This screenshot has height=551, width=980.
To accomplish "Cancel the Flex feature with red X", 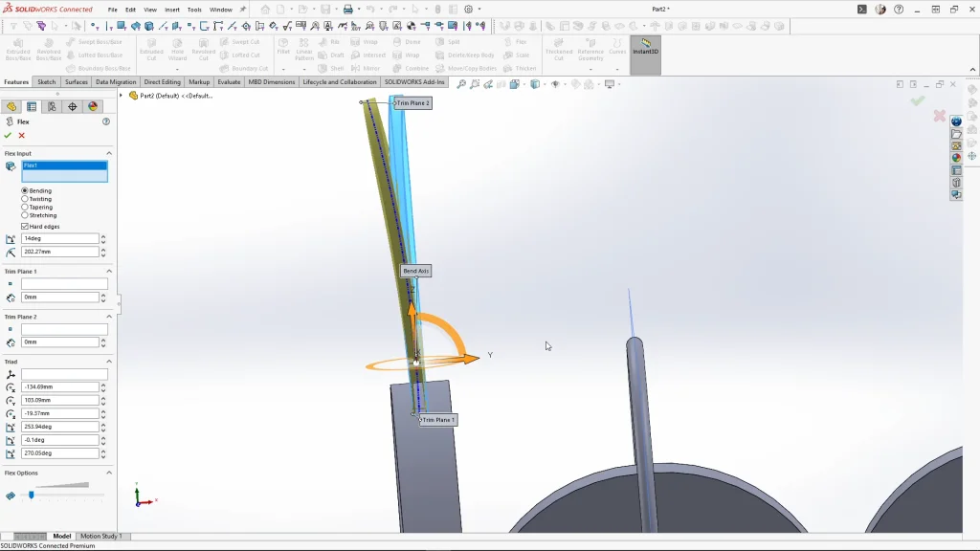I will (x=22, y=136).
